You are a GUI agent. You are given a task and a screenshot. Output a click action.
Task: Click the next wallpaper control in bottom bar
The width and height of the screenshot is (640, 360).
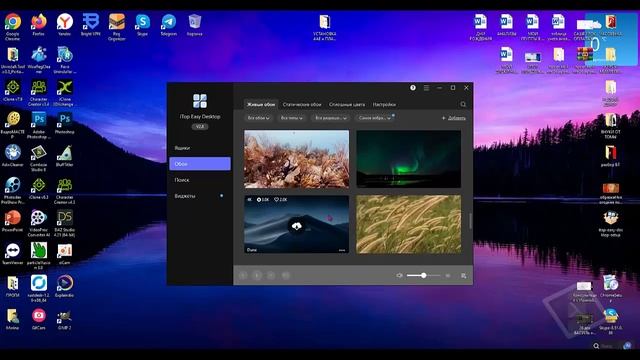point(271,276)
